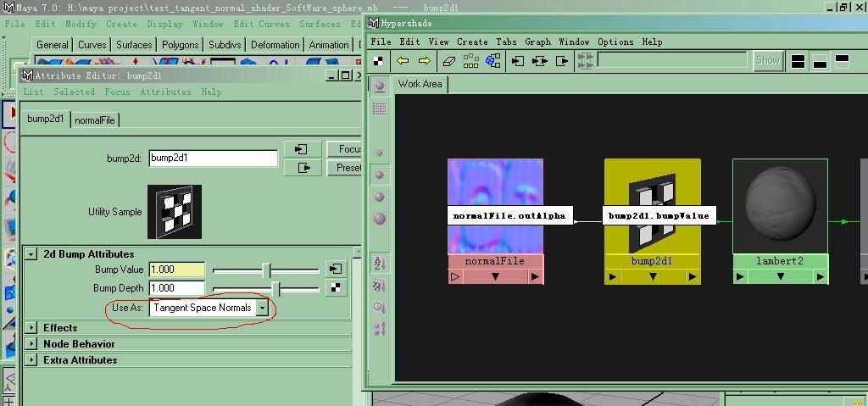Open Hypershade Tabs menu
The width and height of the screenshot is (868, 406).
coord(506,42)
